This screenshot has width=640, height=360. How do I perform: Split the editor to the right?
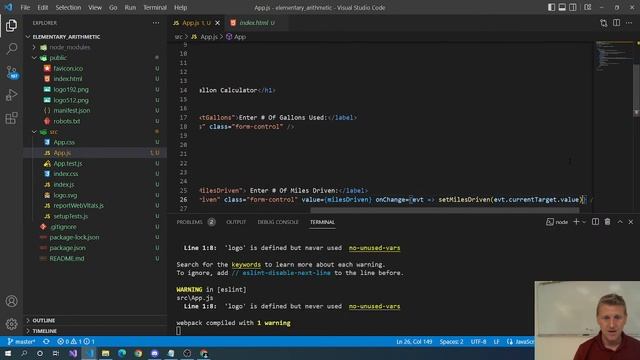616,23
